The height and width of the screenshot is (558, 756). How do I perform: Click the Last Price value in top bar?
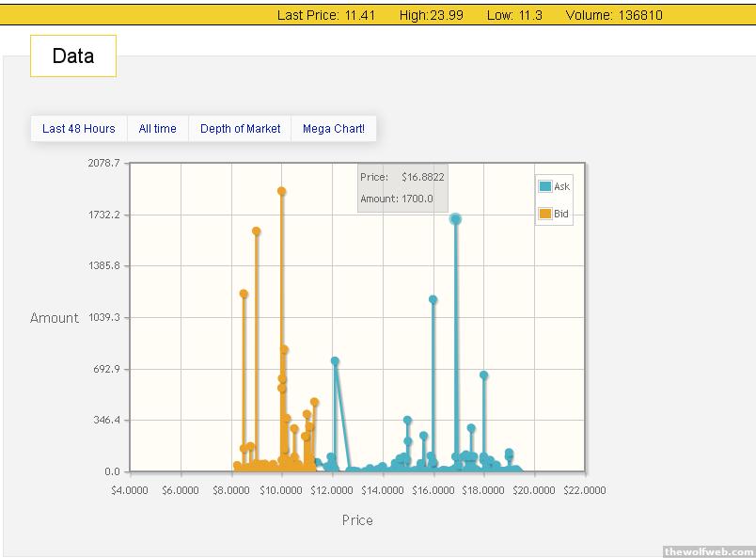pyautogui.click(x=360, y=15)
